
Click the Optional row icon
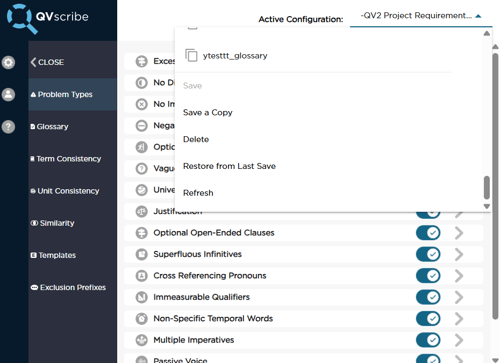click(142, 147)
